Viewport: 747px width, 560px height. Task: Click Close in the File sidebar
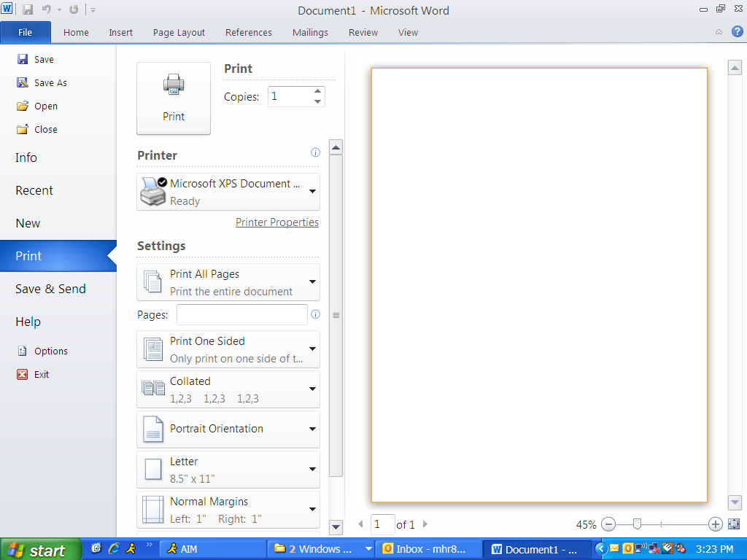[37, 129]
